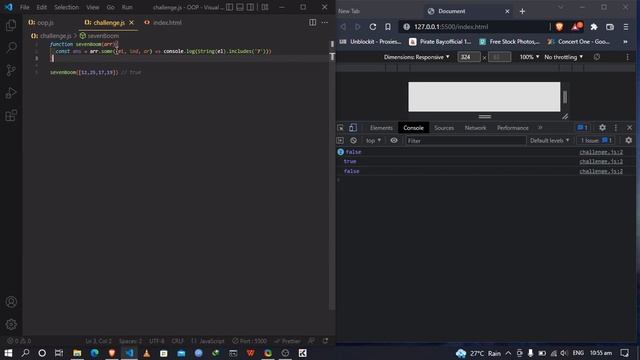This screenshot has height=360, width=640.
Task: Open the Search view in VS Code sidebar
Action: [11, 47]
